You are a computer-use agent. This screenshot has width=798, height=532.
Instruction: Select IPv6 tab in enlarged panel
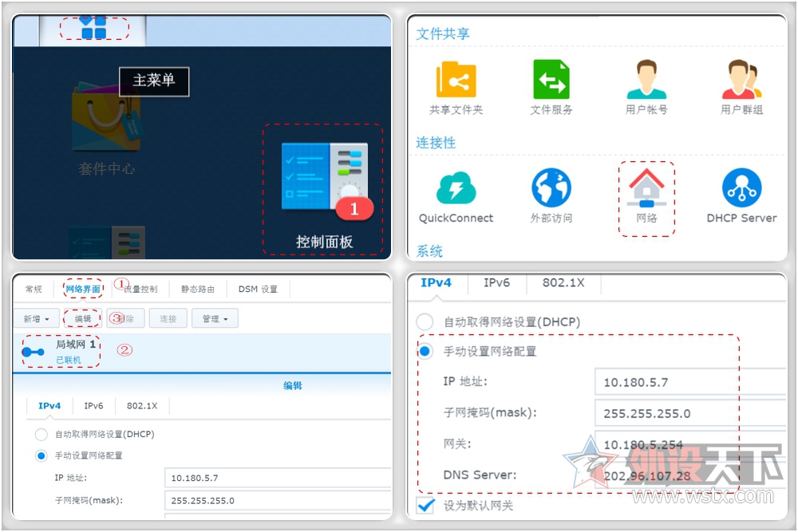(496, 283)
